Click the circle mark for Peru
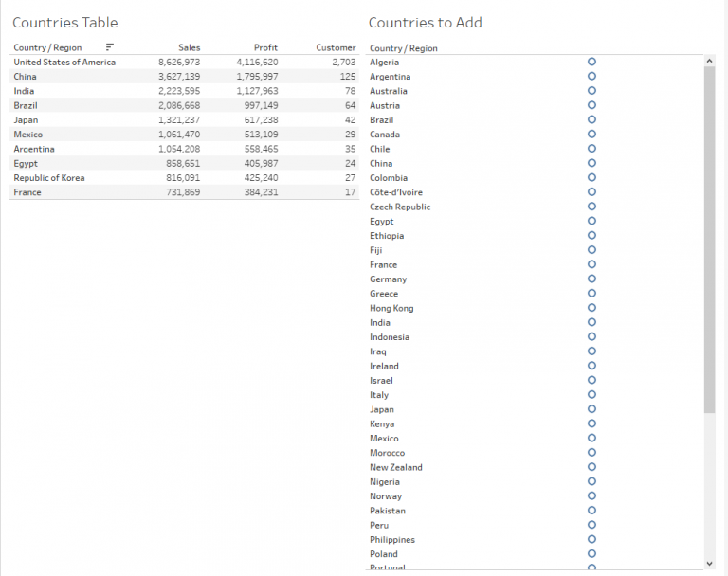The width and height of the screenshot is (728, 576). [x=591, y=525]
